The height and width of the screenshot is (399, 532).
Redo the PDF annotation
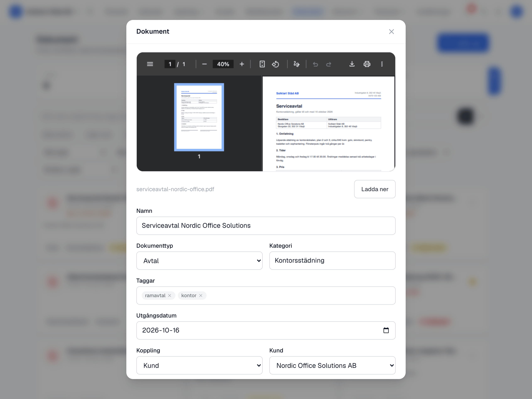pyautogui.click(x=329, y=64)
